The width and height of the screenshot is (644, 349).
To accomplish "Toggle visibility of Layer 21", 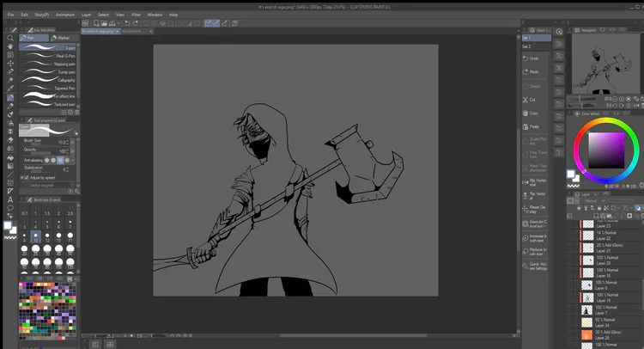I will pyautogui.click(x=570, y=248).
